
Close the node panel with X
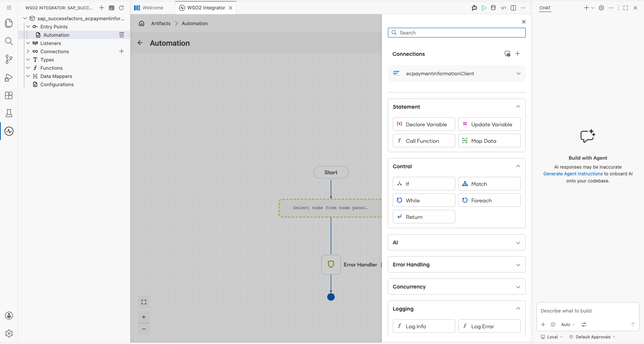pos(524,22)
